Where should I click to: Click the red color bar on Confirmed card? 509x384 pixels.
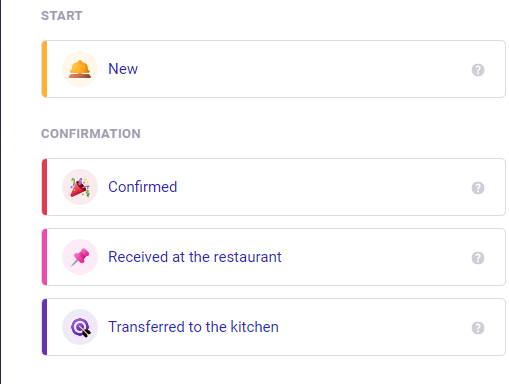coord(44,187)
